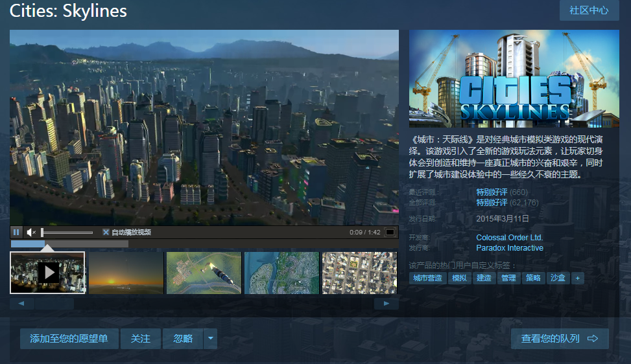Image resolution: width=631 pixels, height=364 pixels.
Task: Open the coastal suburb screenshot thumbnail
Action: tap(281, 273)
